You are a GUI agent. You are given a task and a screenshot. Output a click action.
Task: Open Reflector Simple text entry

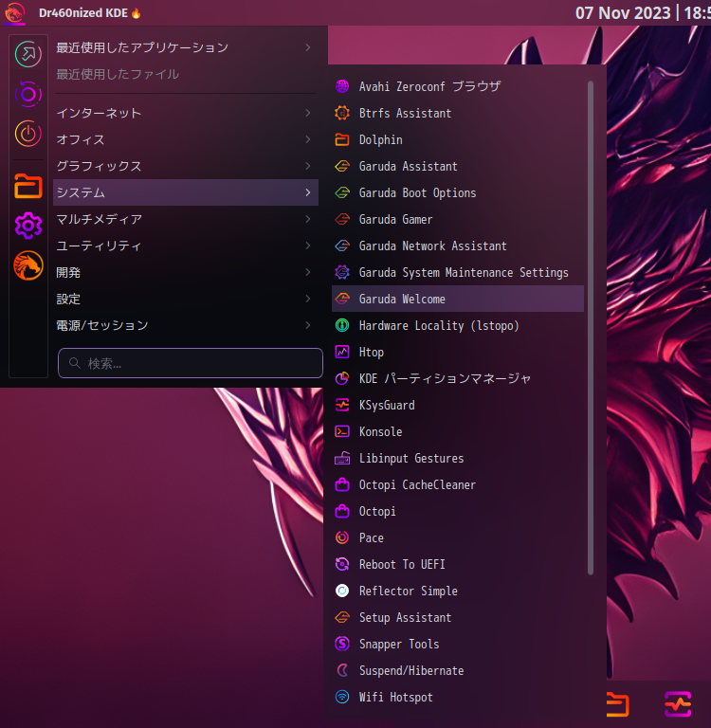409,591
